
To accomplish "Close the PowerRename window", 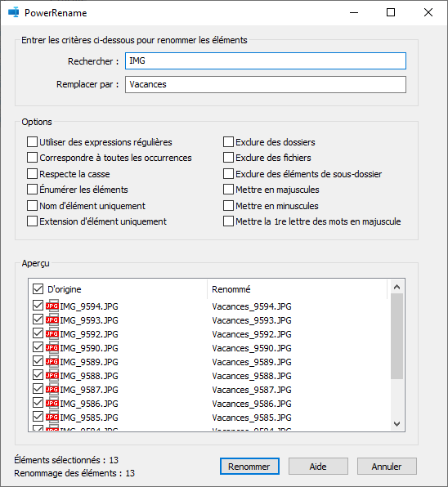I will (x=428, y=12).
